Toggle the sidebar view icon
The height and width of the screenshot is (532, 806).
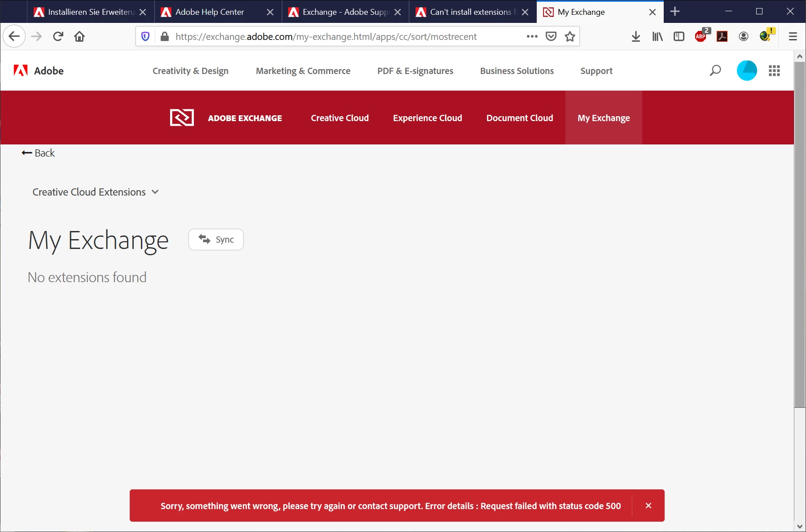(x=679, y=36)
